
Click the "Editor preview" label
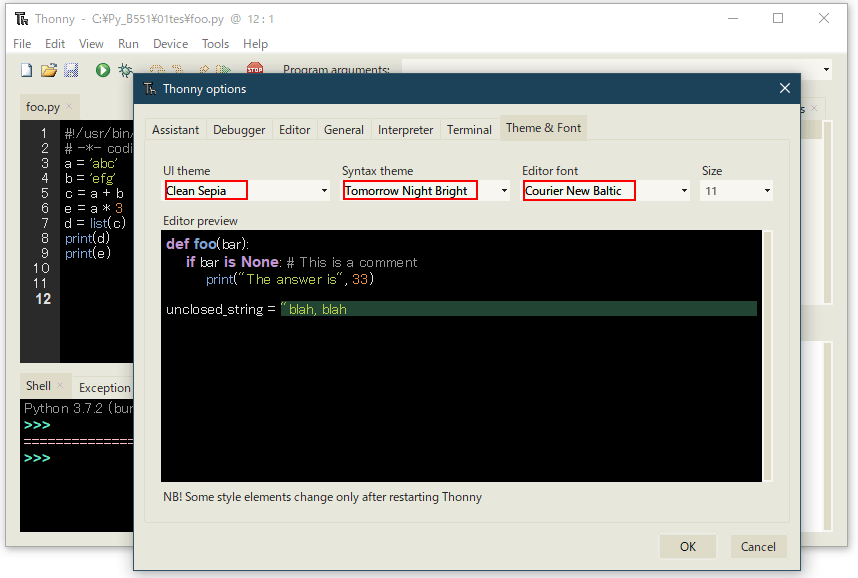[200, 221]
